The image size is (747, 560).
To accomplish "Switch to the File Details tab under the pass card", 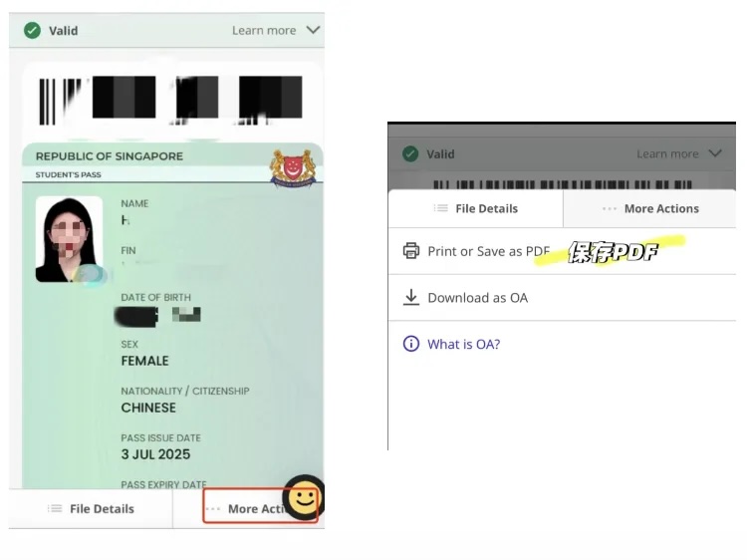I will coord(91,508).
